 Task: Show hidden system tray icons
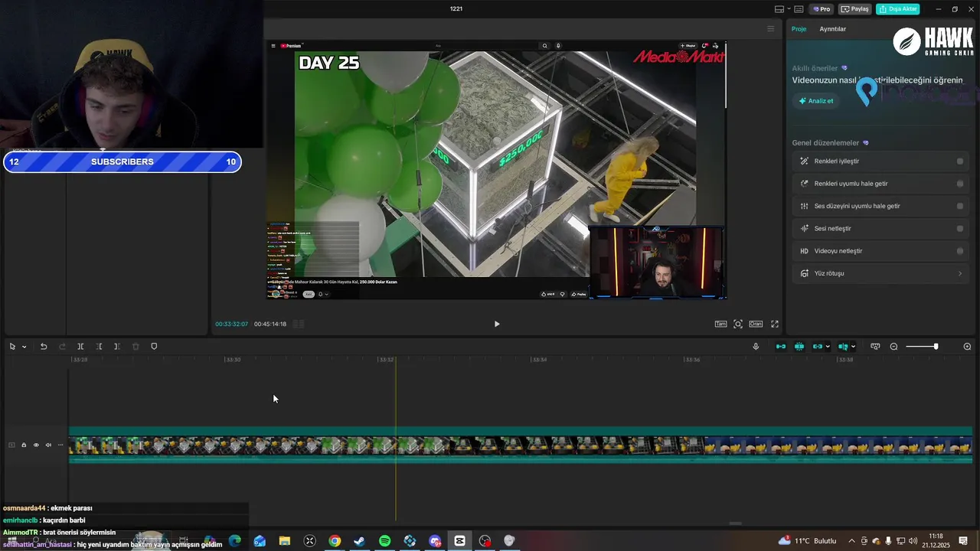coord(851,541)
